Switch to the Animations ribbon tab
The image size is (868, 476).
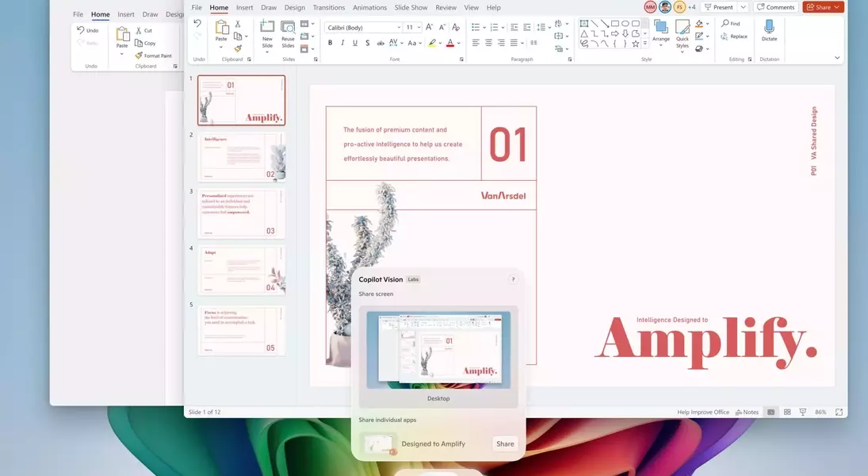(370, 7)
